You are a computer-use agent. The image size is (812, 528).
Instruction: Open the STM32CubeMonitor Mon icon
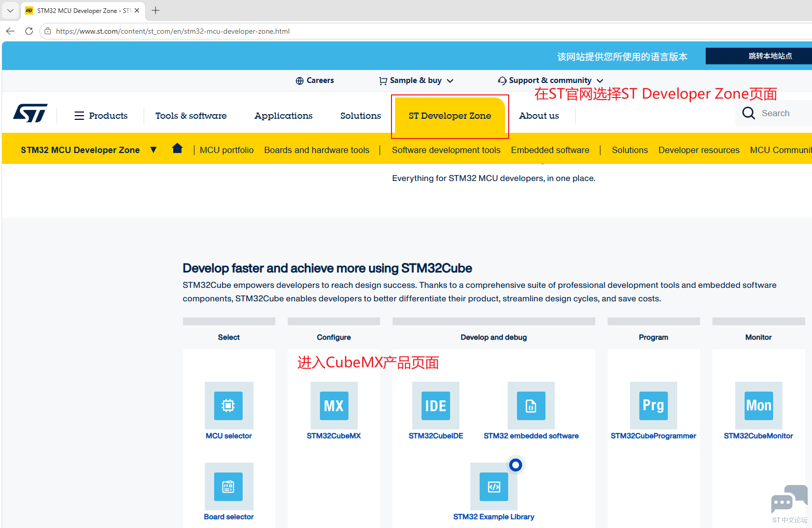pyautogui.click(x=759, y=406)
